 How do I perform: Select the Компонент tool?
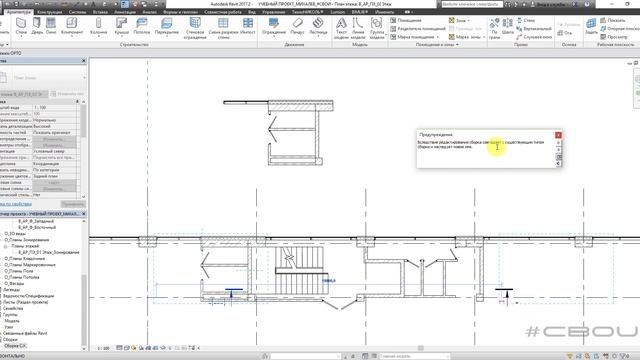(x=72, y=27)
